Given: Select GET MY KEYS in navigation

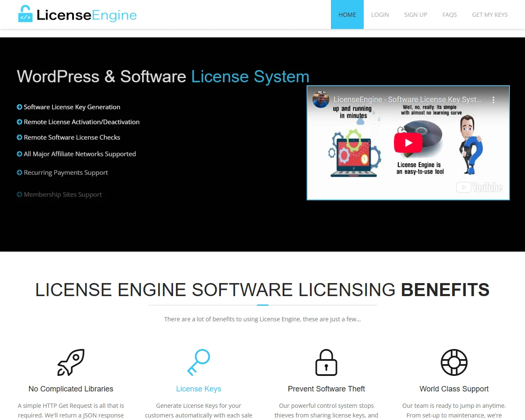Looking at the screenshot, I should (x=490, y=15).
